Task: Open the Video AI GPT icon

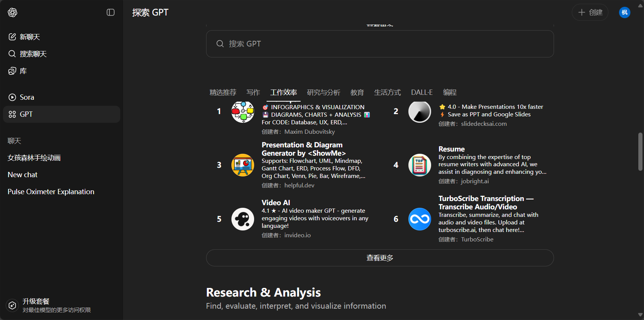Action: pos(243,219)
